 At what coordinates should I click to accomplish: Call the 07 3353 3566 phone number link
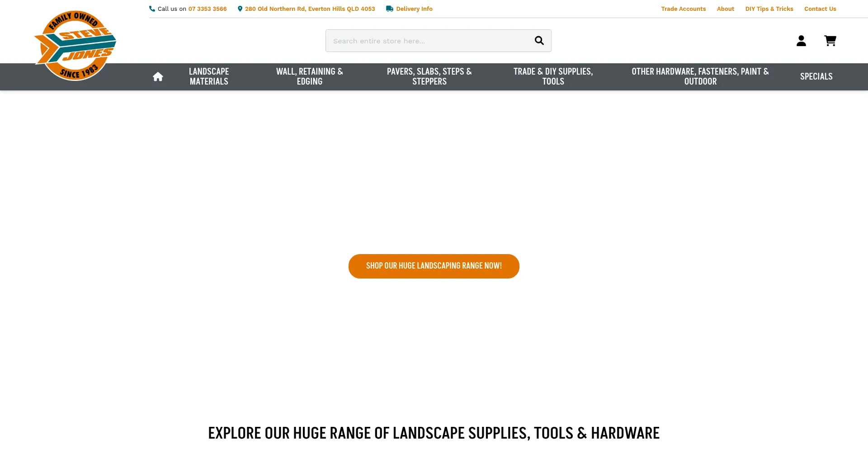pos(208,9)
